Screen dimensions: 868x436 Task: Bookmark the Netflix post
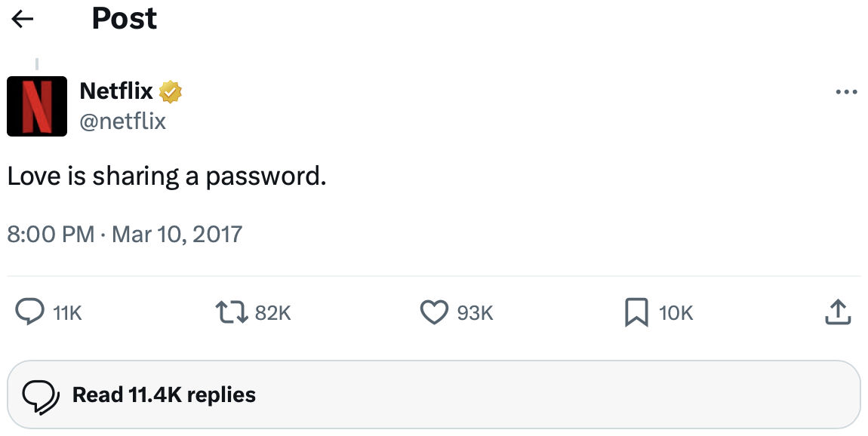(x=638, y=312)
